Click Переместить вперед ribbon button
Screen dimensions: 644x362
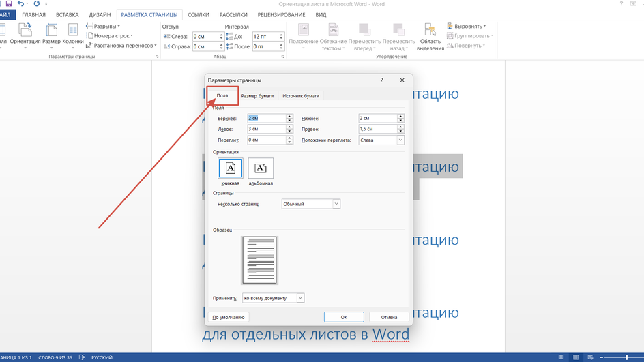click(364, 37)
